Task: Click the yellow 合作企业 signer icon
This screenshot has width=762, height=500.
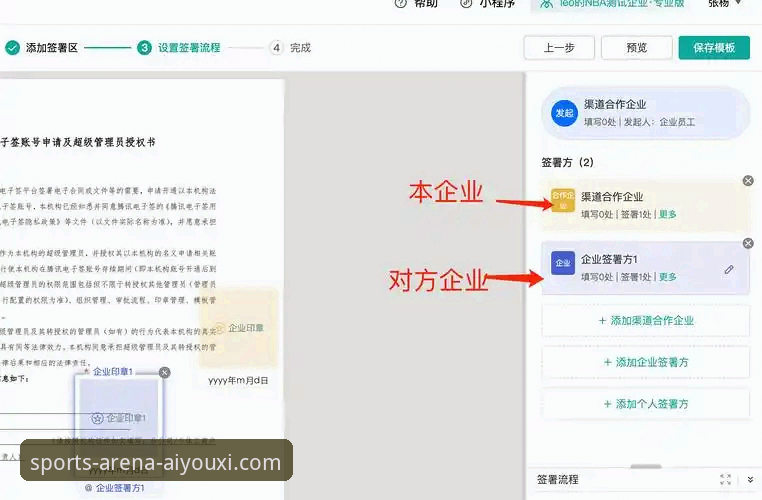Action: 563,200
